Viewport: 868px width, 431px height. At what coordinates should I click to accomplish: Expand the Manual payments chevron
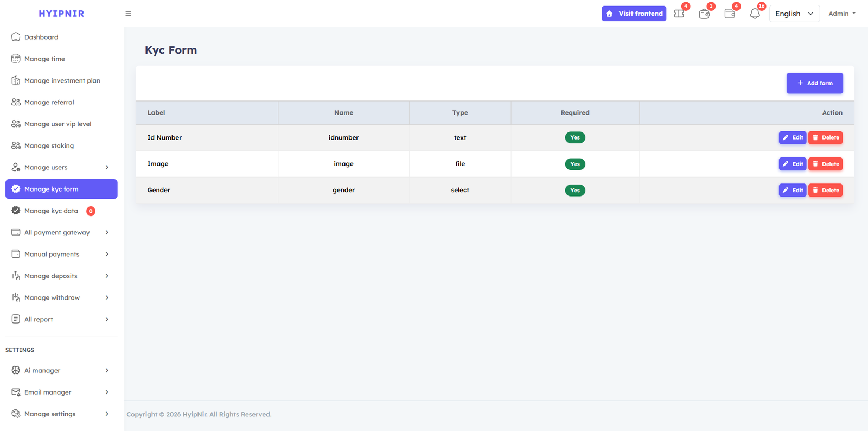click(x=107, y=254)
